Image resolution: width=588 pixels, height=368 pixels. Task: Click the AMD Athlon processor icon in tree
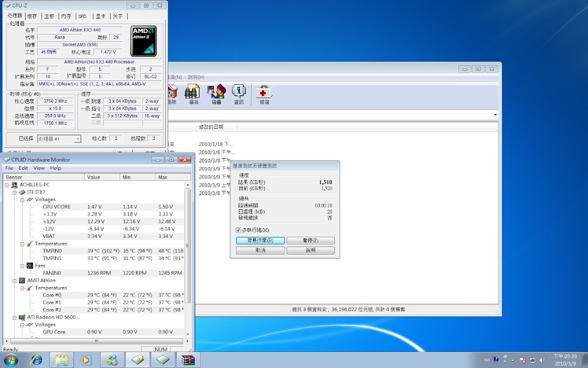coord(22,281)
